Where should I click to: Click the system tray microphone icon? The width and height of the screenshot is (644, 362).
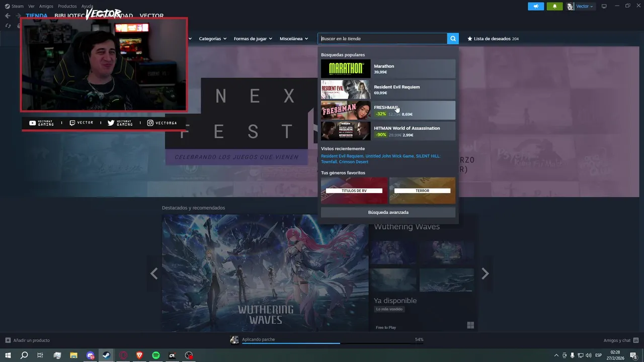[572, 355]
